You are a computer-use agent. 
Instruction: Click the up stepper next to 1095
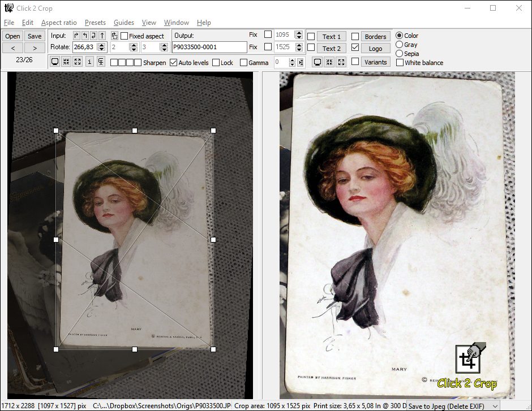click(300, 33)
